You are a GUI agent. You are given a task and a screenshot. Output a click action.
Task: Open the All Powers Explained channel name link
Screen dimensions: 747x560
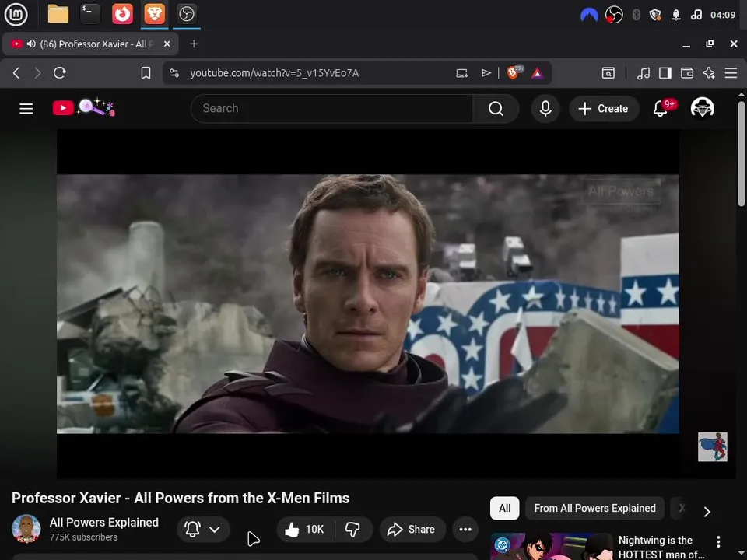click(103, 523)
